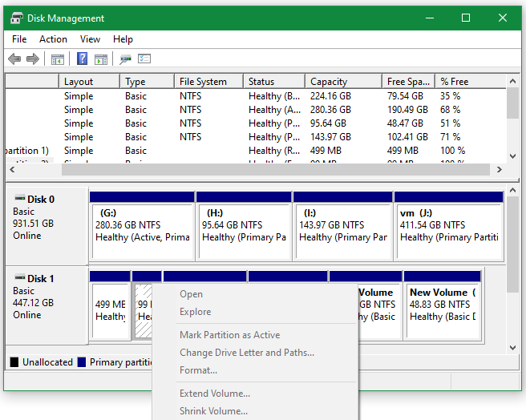Choose Shrink Volume… in the context menu
The image size is (526, 420).
tap(255, 411)
